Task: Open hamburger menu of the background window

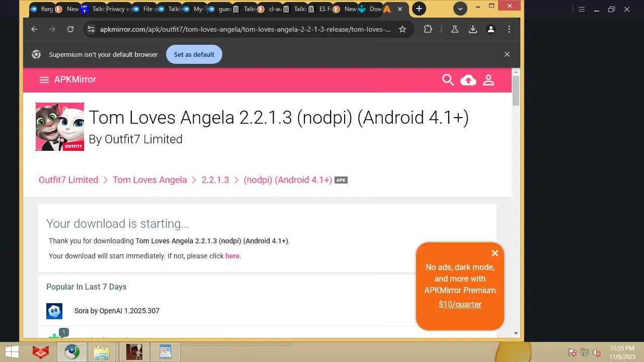Action: (582, 9)
